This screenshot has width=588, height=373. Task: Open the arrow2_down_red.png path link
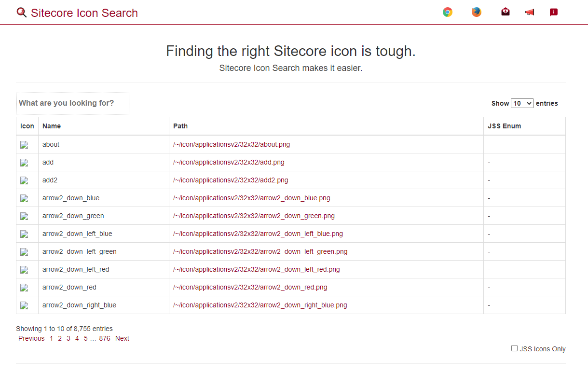point(250,287)
